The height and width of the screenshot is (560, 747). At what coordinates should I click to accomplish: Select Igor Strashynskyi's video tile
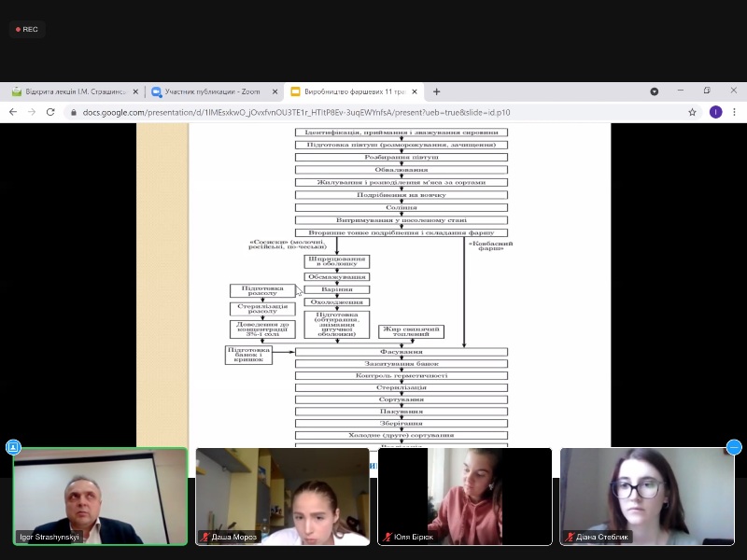click(100, 497)
